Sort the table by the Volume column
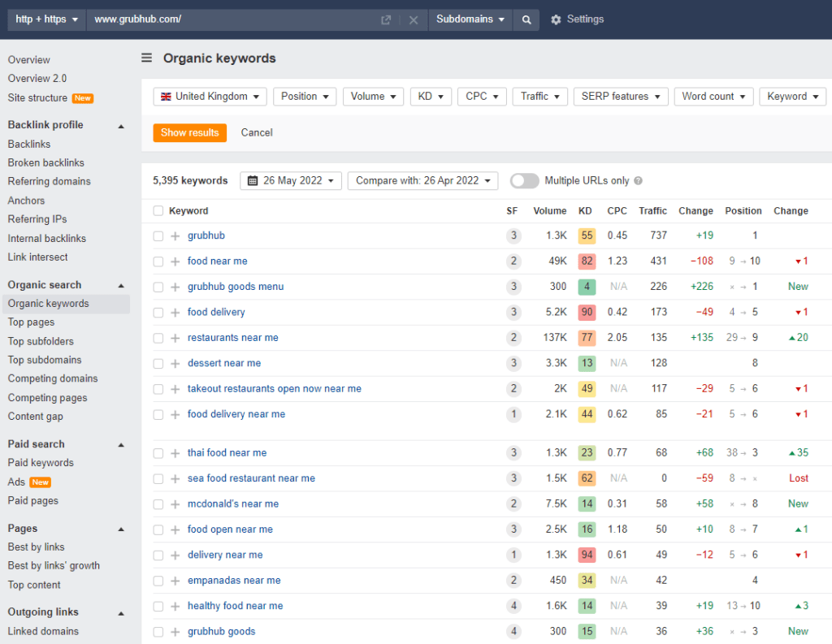This screenshot has width=832, height=644. 550,211
